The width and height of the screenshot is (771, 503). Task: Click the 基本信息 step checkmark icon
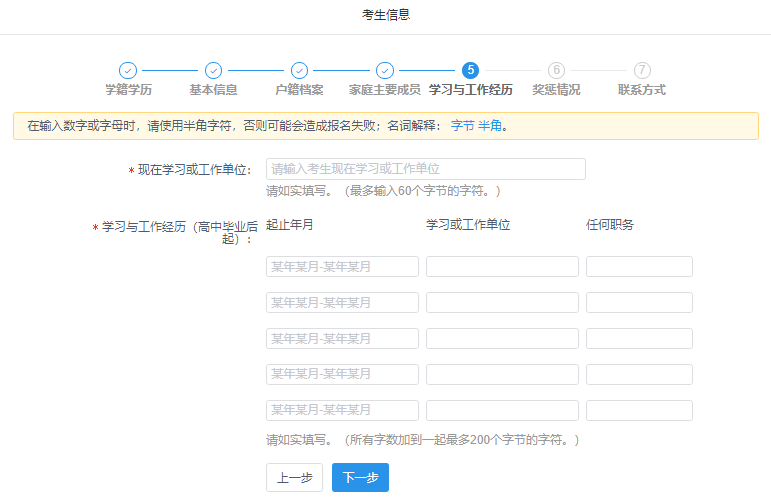click(x=213, y=70)
